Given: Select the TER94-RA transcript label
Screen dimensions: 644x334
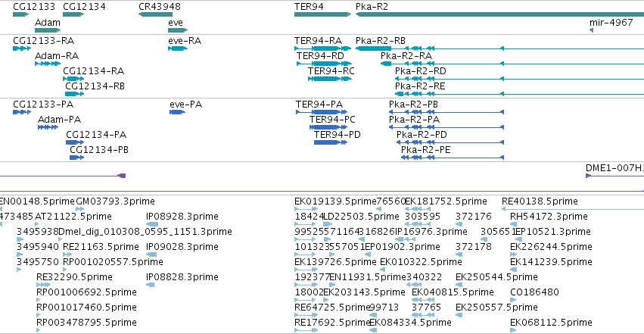Looking at the screenshot, I should [x=319, y=41].
